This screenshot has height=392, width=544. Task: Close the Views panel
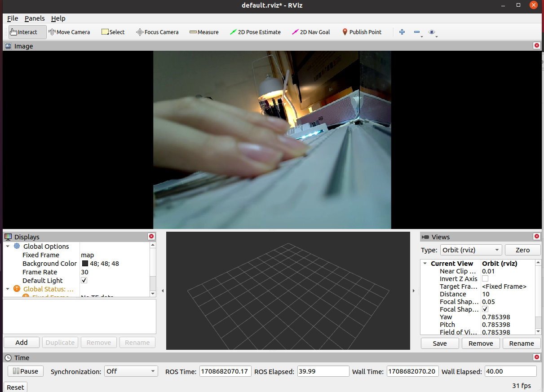point(536,236)
